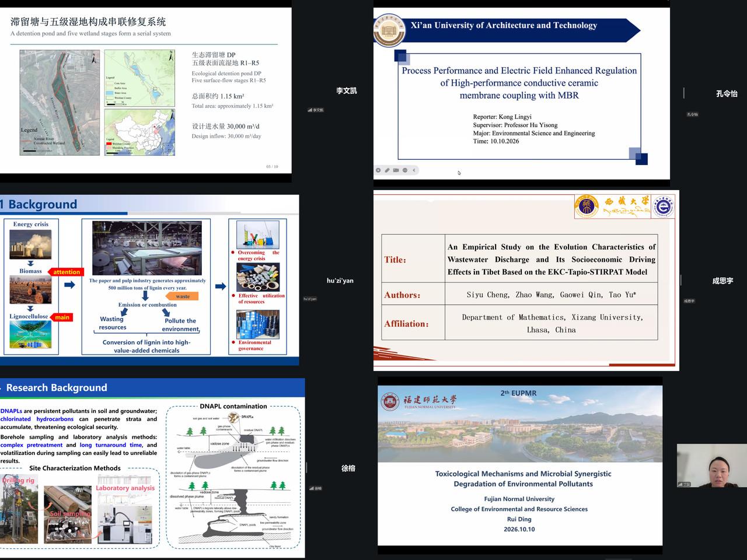Click participant name 成思宇

(x=723, y=281)
